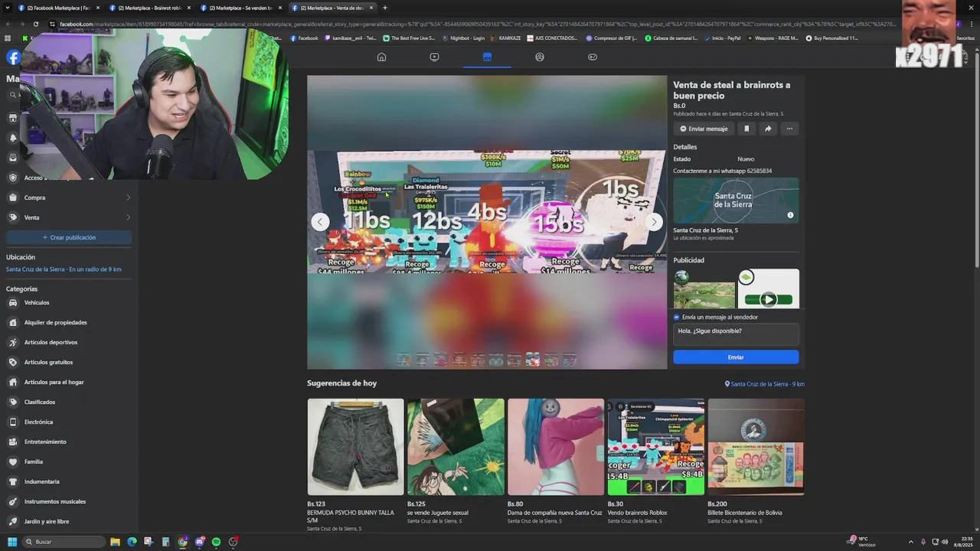980x551 pixels.
Task: Open the Facebook Watch video icon
Action: pyautogui.click(x=434, y=57)
